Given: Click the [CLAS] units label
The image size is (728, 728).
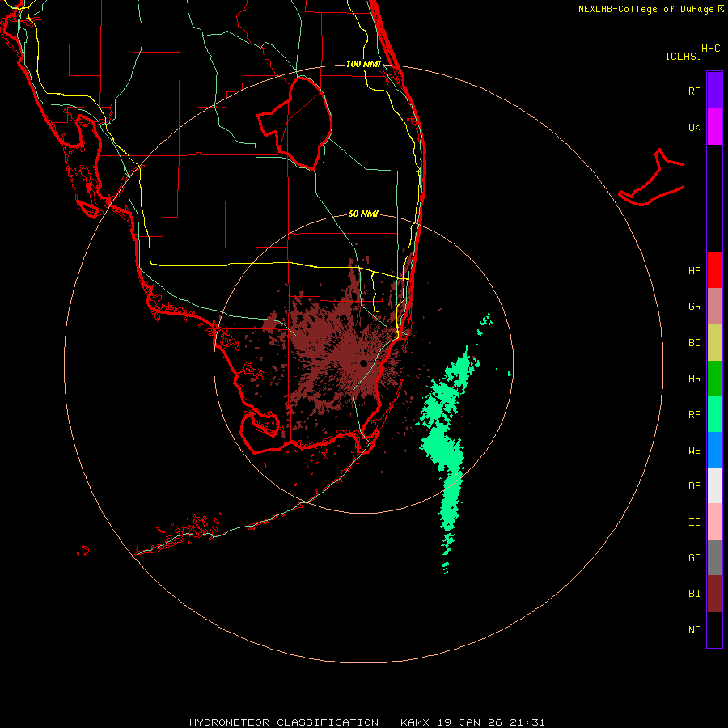Looking at the screenshot, I should coord(684,56).
